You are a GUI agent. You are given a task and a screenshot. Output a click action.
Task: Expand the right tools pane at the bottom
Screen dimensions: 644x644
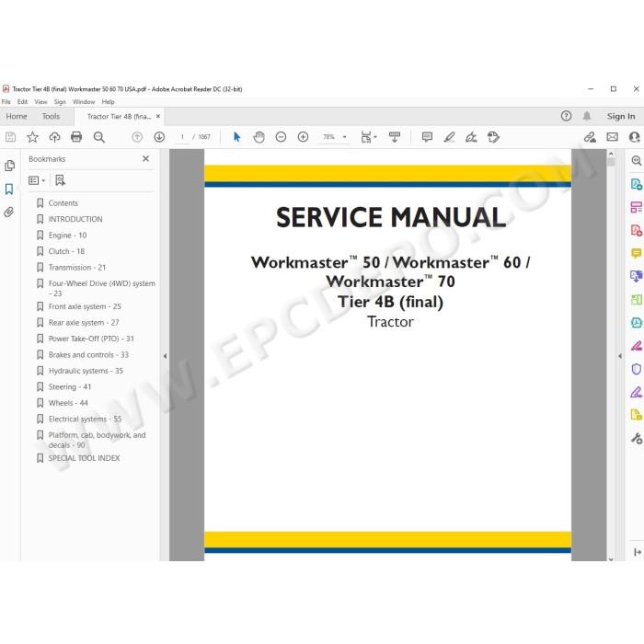637,552
